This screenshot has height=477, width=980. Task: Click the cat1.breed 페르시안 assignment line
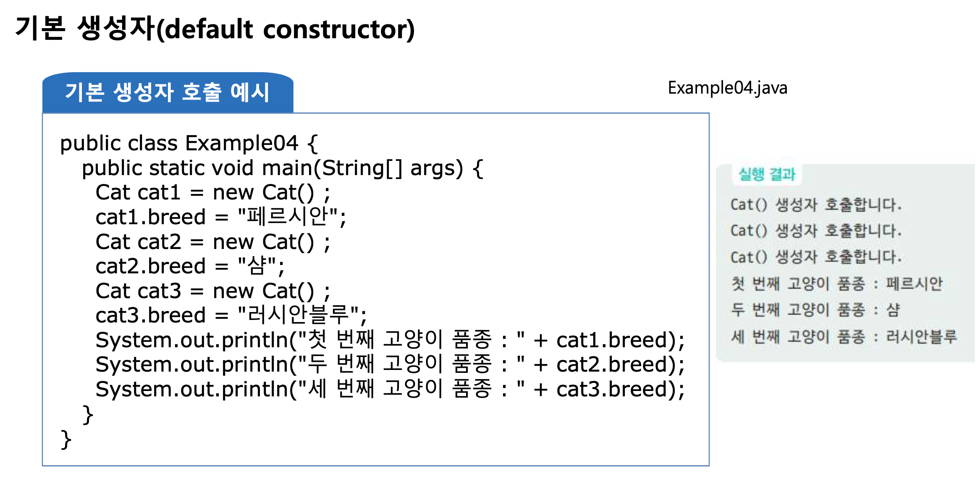coord(220,217)
